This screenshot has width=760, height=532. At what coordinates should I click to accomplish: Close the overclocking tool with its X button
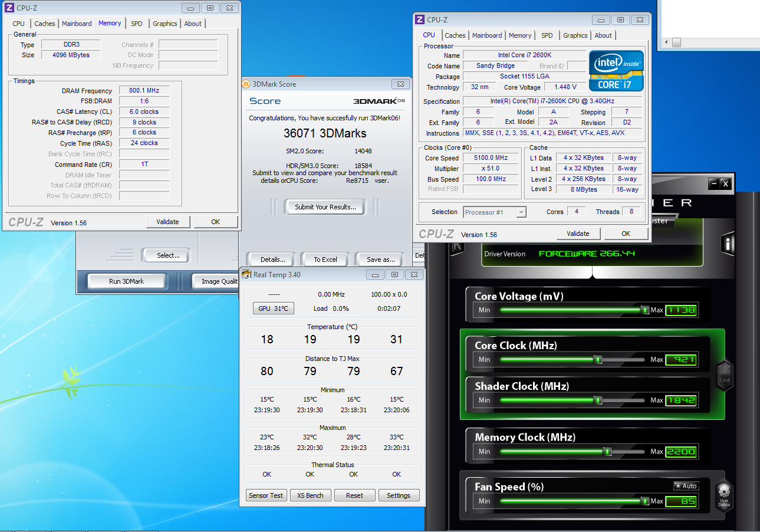[x=726, y=184]
